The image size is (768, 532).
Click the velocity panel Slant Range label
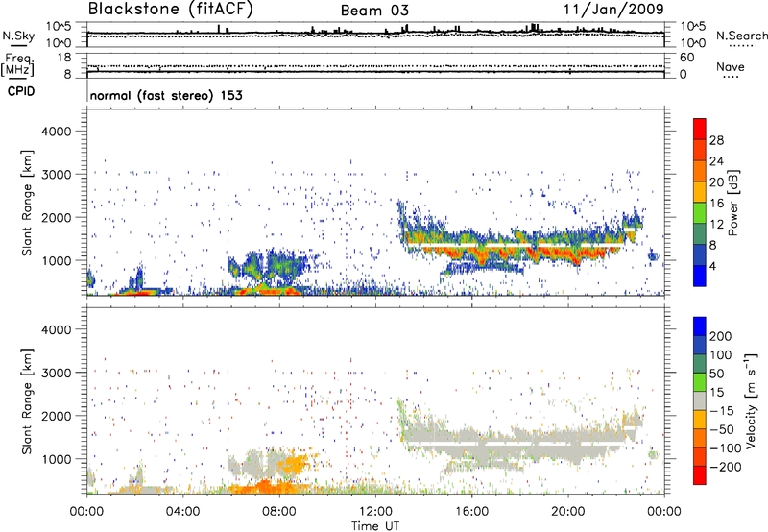point(27,400)
